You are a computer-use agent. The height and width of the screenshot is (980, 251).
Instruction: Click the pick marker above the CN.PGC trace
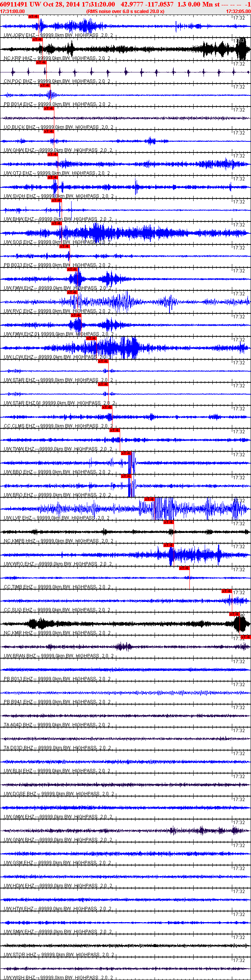41,62
